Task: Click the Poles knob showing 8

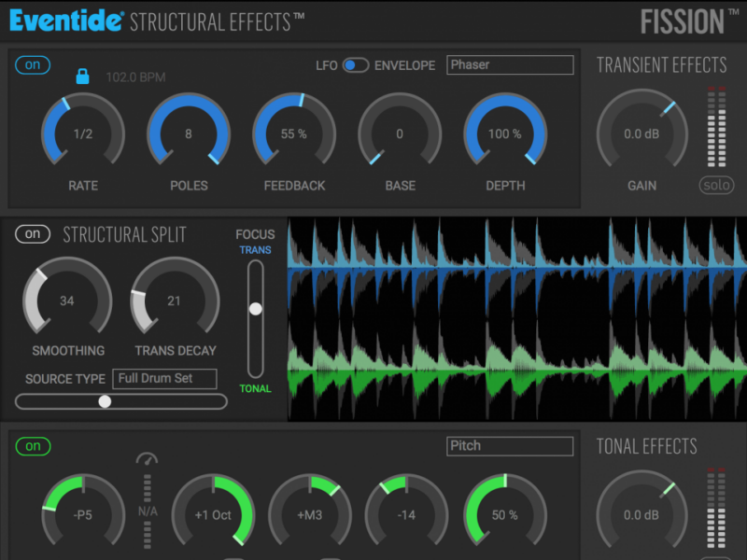Action: point(189,134)
